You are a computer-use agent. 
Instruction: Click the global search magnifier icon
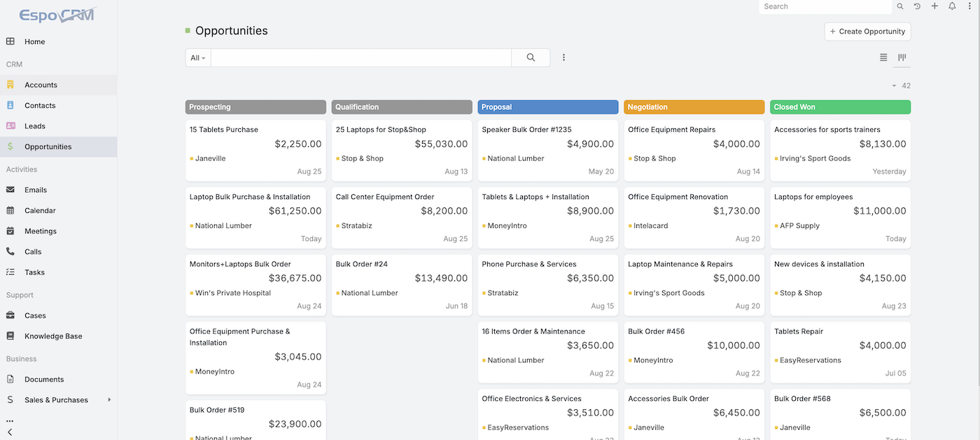900,6
